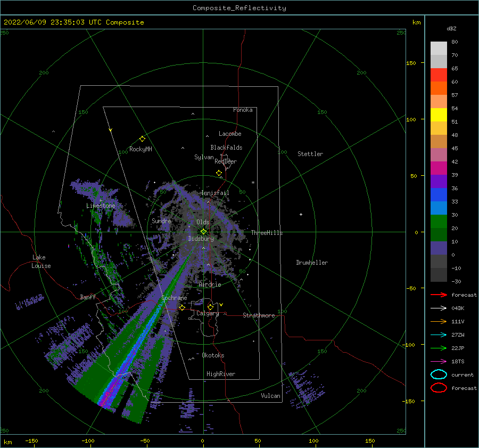Click the Okotoks city label

click(x=213, y=355)
